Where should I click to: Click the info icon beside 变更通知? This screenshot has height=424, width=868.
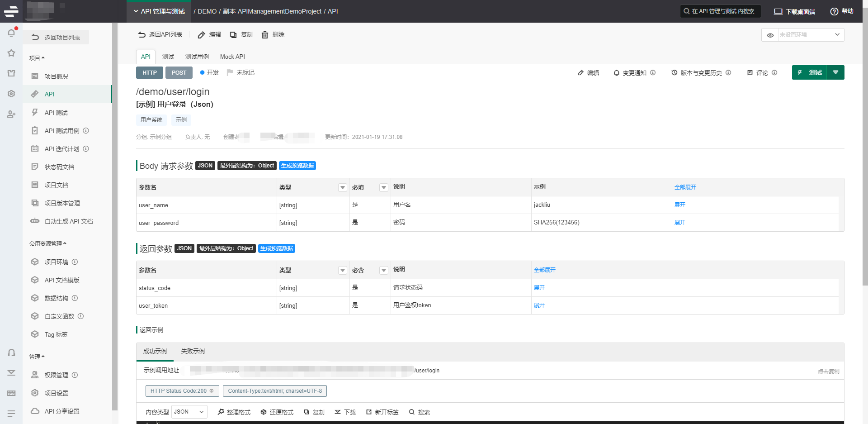pyautogui.click(x=653, y=72)
